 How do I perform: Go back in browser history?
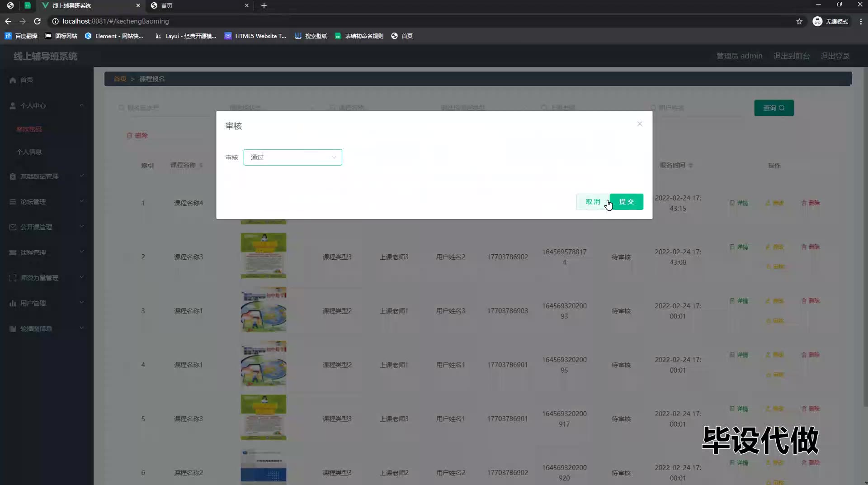click(8, 21)
